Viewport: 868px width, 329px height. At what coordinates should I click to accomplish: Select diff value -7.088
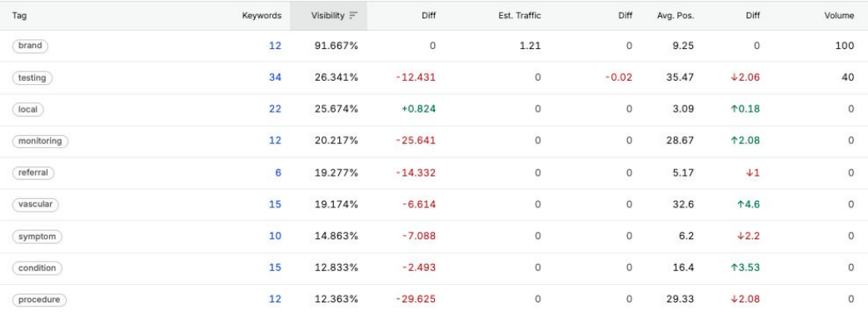point(419,236)
